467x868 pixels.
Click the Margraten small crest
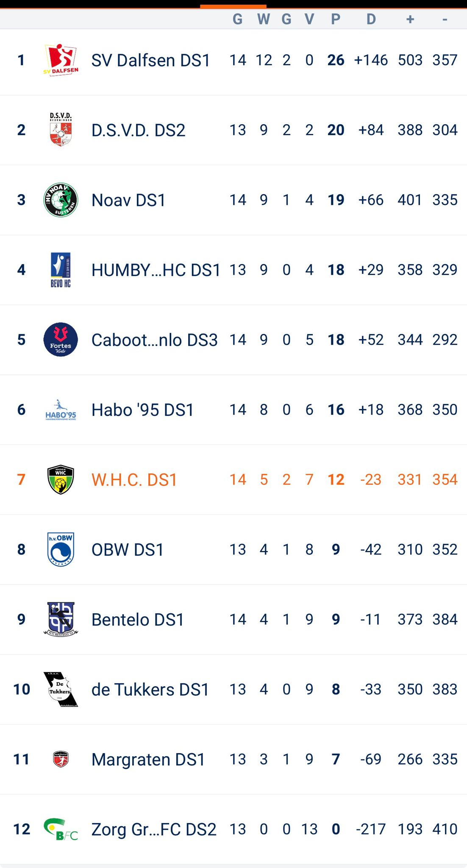pos(61,759)
